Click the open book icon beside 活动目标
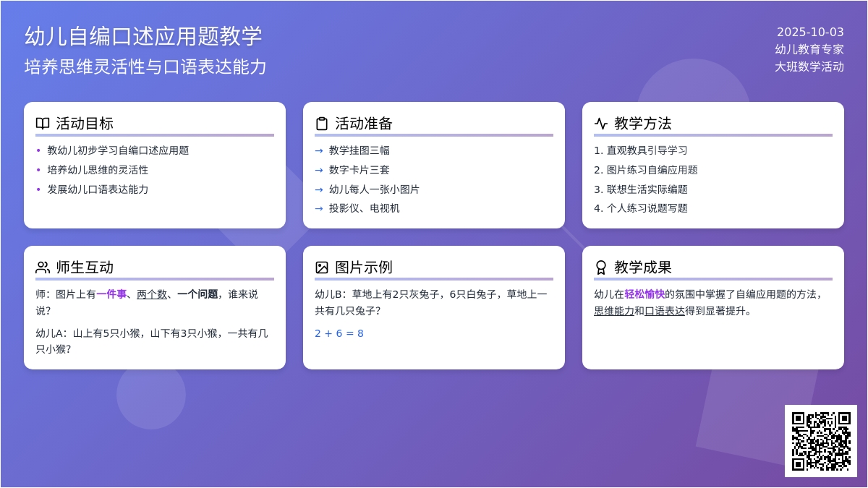 tap(43, 124)
